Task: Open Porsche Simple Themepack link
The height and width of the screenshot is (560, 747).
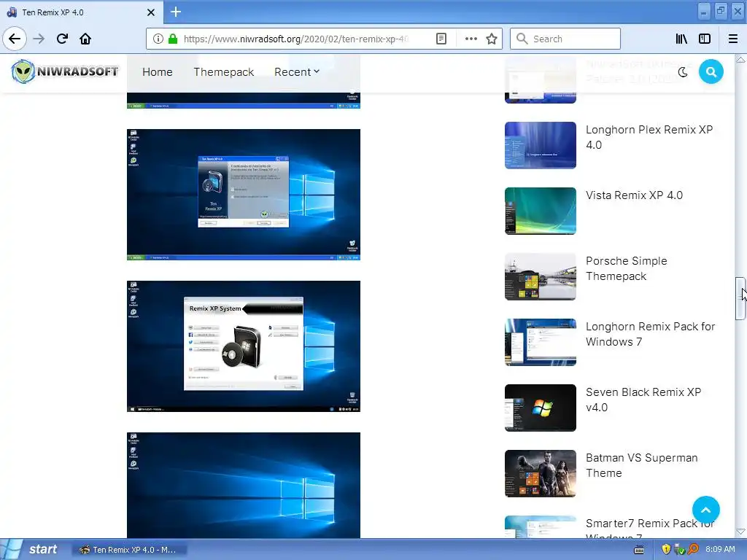Action: (x=626, y=268)
